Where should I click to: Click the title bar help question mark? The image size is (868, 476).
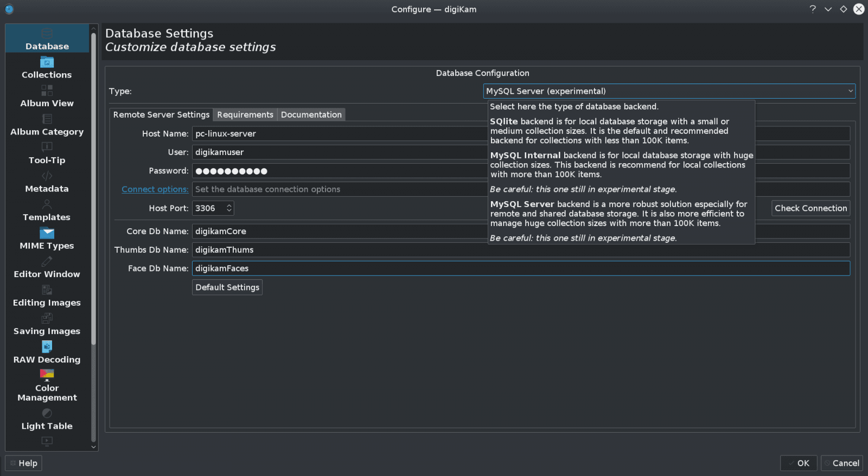tap(813, 9)
